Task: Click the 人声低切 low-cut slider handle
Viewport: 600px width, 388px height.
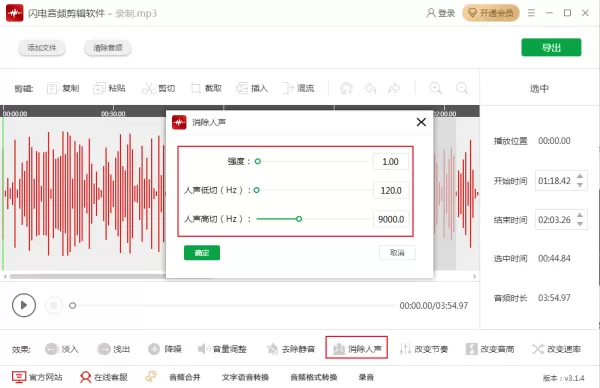Action: 257,190
